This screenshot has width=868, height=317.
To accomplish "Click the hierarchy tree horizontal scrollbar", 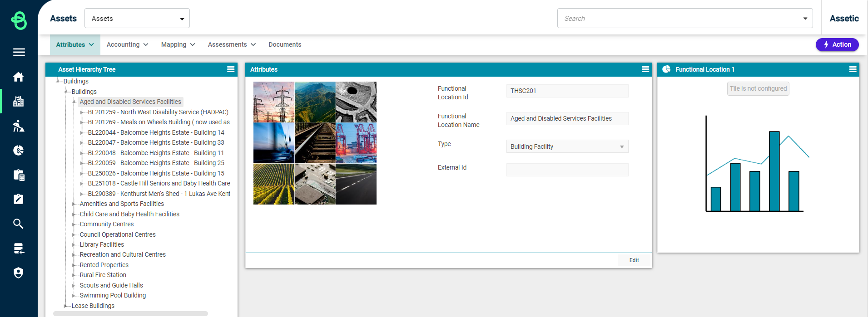I will (130, 313).
